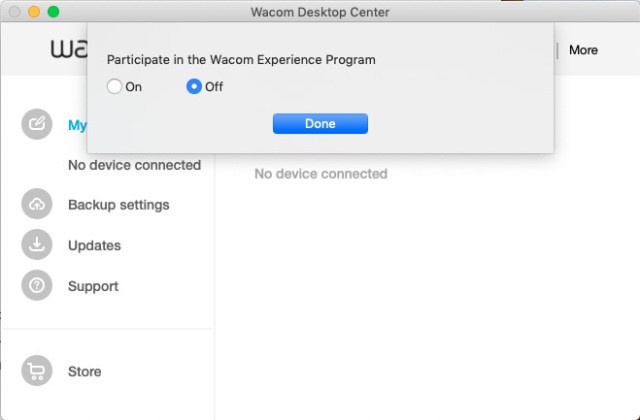
Task: Select the On radio button
Action: pos(114,87)
